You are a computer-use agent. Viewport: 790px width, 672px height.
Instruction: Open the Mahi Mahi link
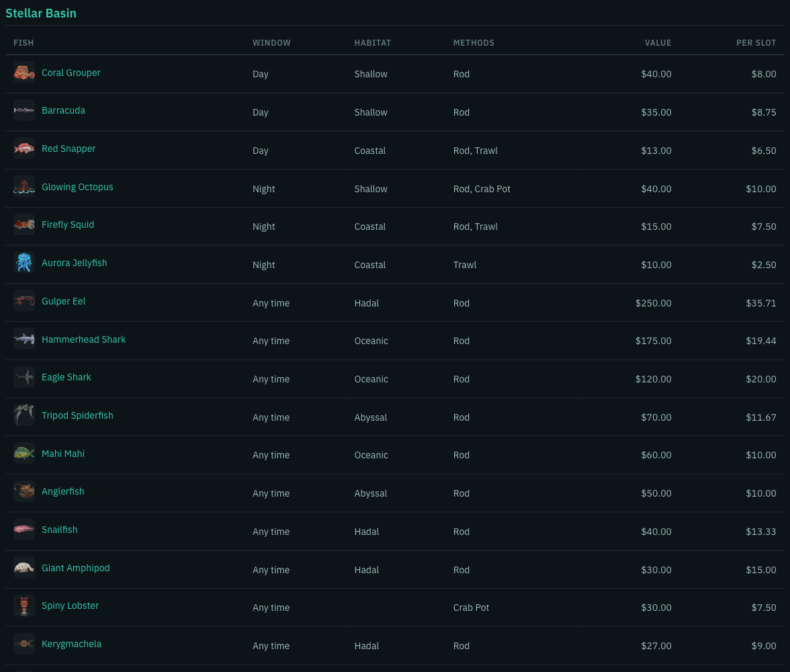pos(63,453)
